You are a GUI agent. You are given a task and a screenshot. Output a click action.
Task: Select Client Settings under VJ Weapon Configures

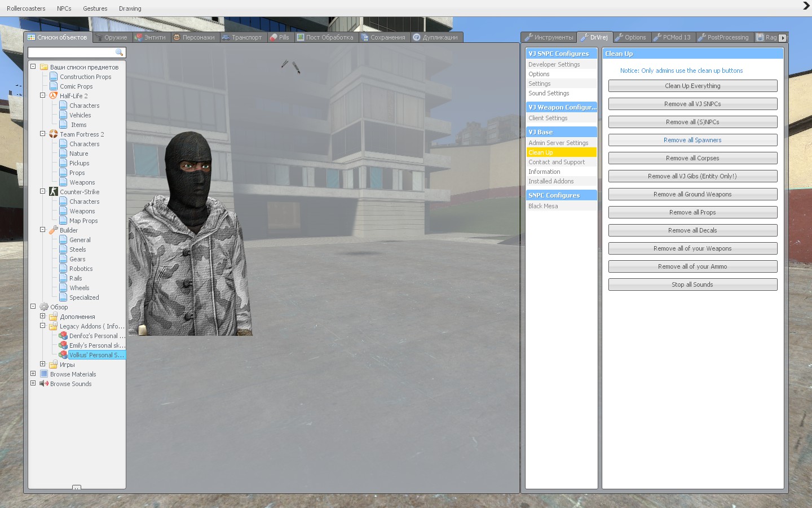coord(561,118)
